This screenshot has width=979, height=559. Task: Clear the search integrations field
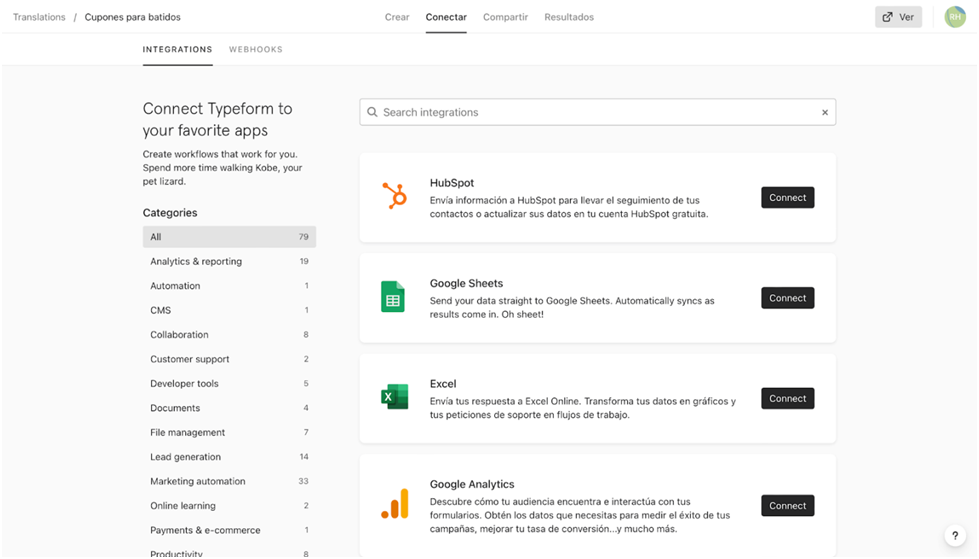tap(825, 112)
